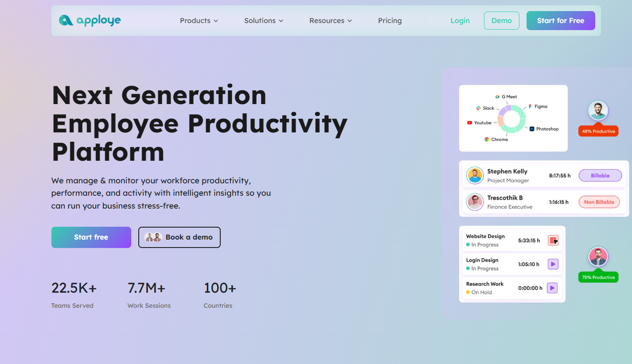Click the Book a demo button
Viewport: 632px width, 364px height.
tap(179, 237)
